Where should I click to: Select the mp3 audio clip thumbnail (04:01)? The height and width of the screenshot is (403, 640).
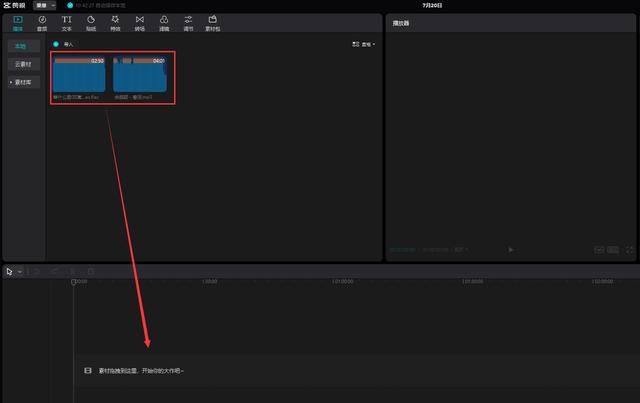140,74
